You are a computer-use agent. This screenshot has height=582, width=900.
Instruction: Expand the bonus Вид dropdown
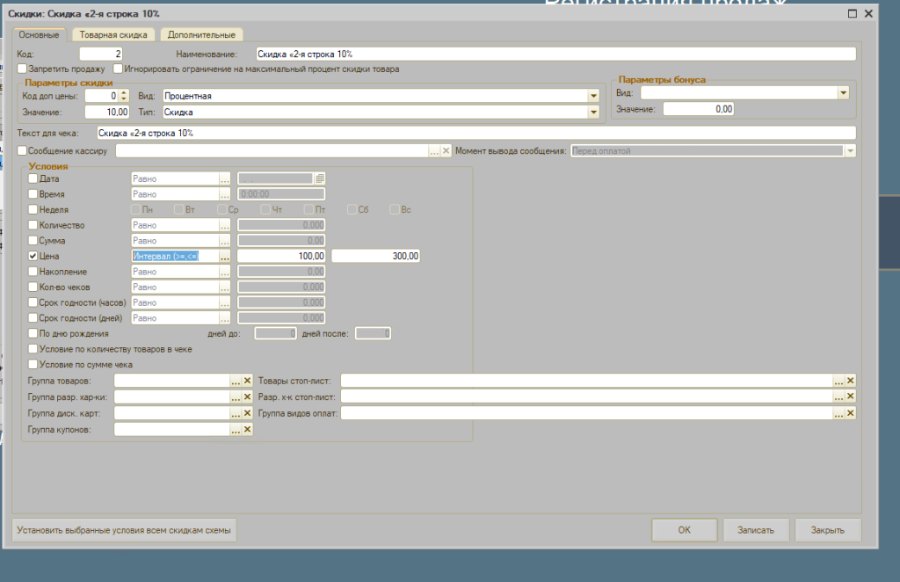[x=843, y=93]
